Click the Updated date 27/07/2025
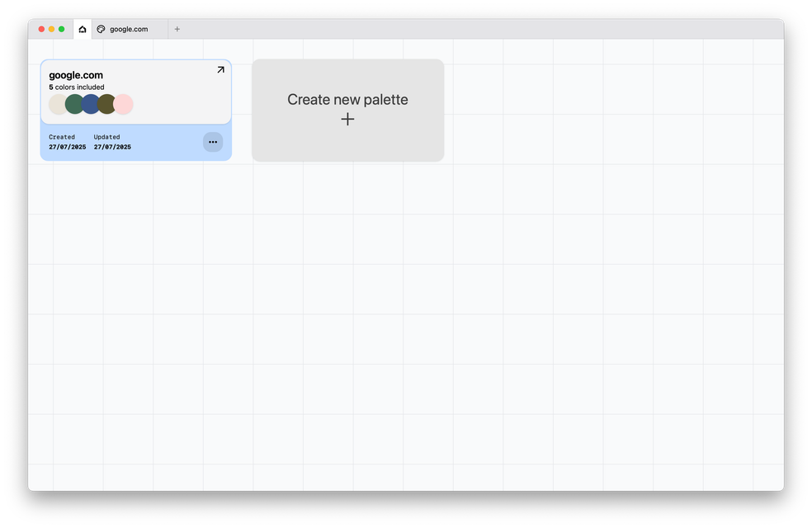Viewport: 812px width, 528px height. click(112, 147)
